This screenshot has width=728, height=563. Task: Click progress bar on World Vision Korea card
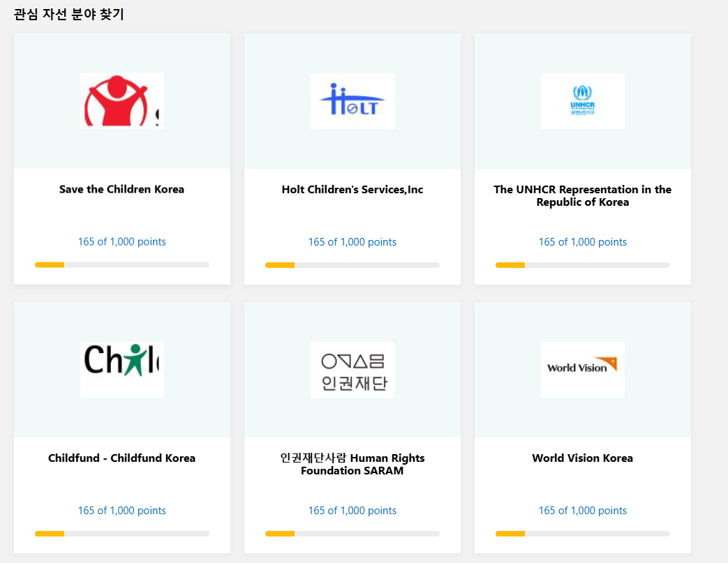coord(583,534)
